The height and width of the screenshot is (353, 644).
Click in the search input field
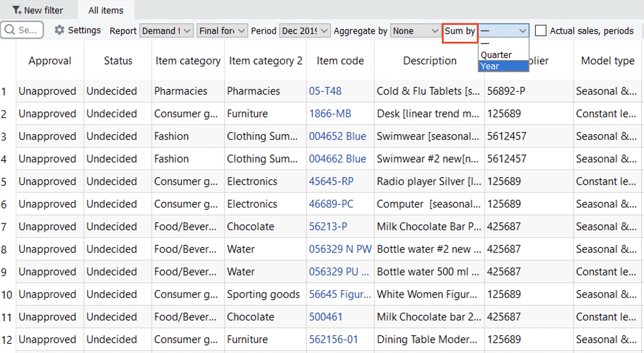[x=28, y=30]
